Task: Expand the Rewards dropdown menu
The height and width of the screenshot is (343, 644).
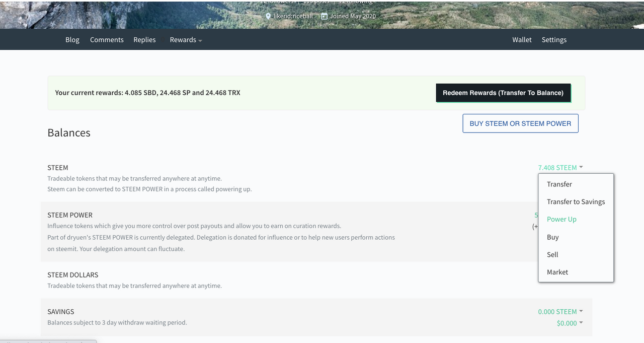Action: 186,40
